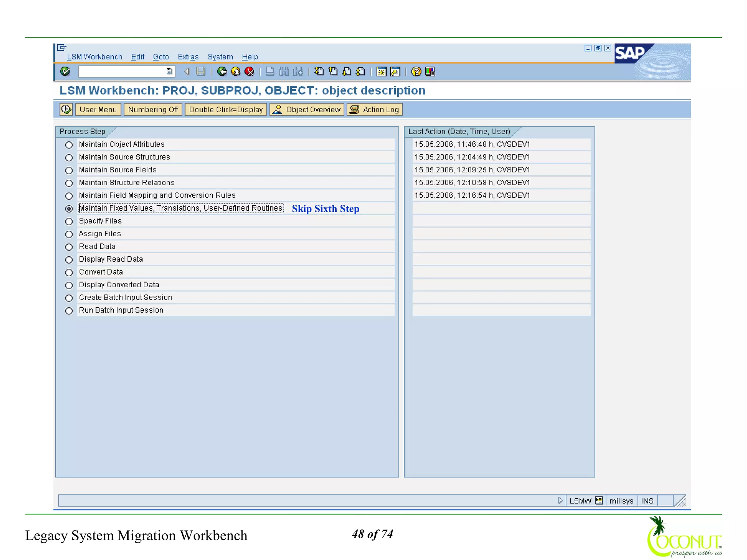Screen dimensions: 747x560
Task: Click the Next Page icon
Action: click(347, 71)
